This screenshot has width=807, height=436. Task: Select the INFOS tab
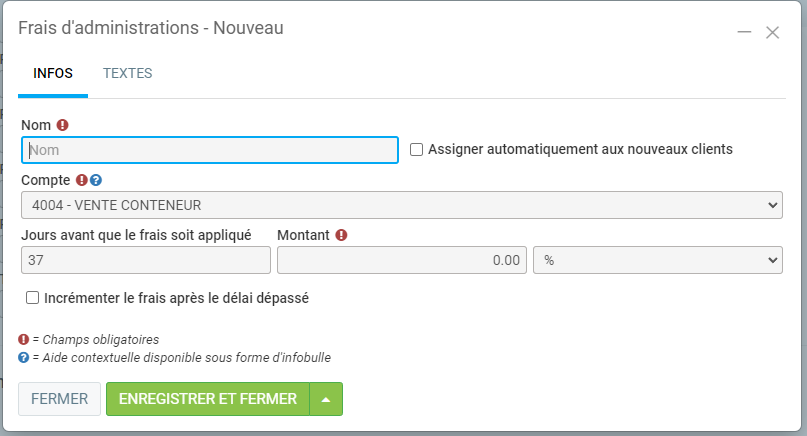click(x=53, y=73)
